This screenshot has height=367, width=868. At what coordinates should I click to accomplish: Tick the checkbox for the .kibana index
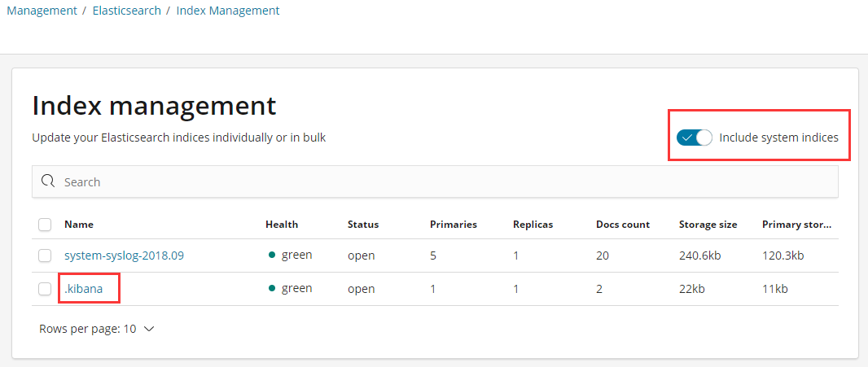click(45, 289)
